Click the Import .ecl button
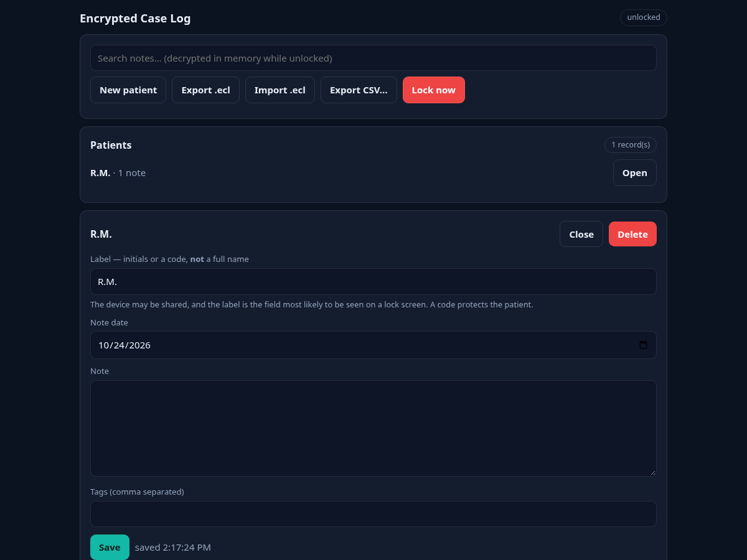 280,90
